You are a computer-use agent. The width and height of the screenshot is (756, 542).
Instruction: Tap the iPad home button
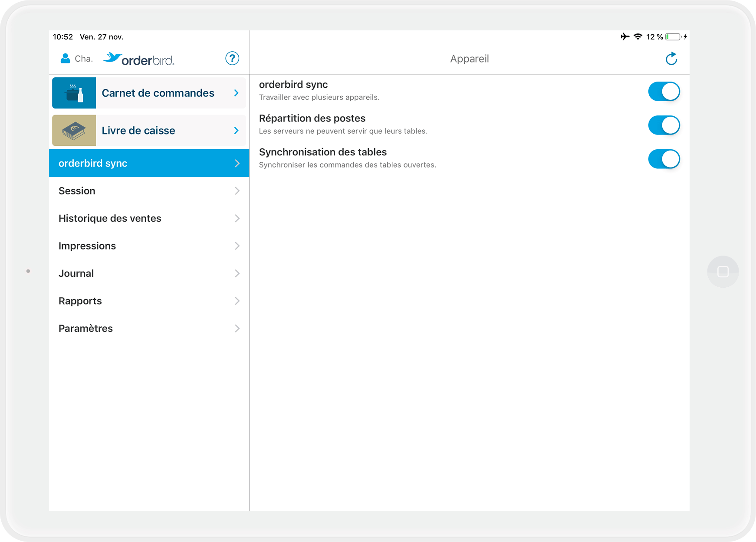723,272
